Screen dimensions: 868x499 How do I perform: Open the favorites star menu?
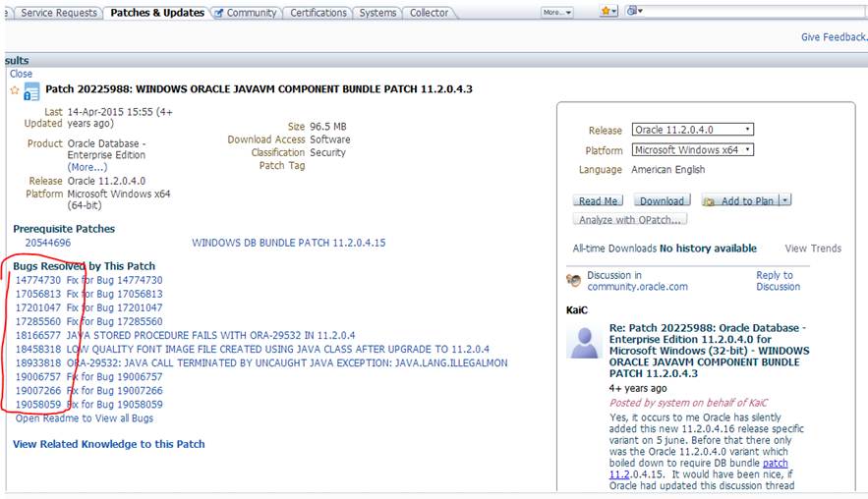(x=608, y=11)
